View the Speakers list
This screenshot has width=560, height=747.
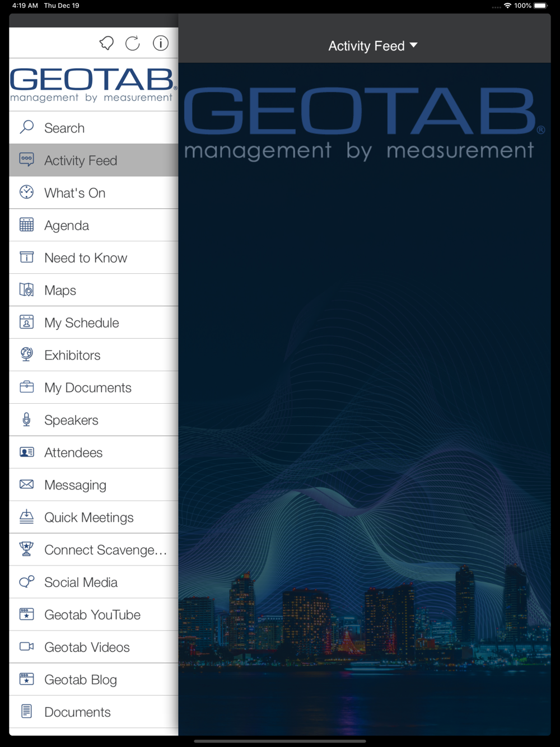[94, 420]
